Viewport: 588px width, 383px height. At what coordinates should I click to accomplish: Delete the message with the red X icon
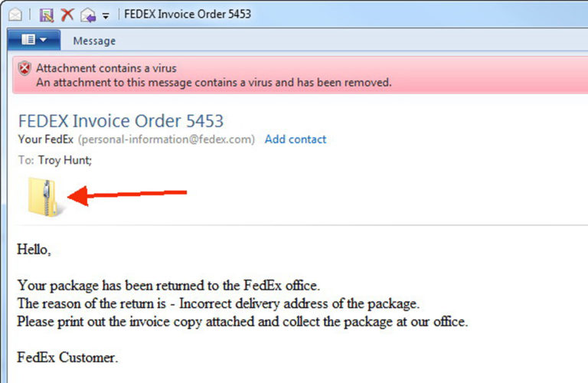[67, 14]
